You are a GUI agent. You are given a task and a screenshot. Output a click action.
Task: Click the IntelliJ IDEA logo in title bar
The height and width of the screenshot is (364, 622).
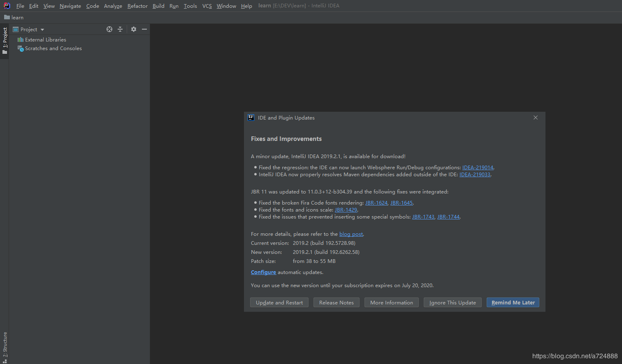click(7, 6)
